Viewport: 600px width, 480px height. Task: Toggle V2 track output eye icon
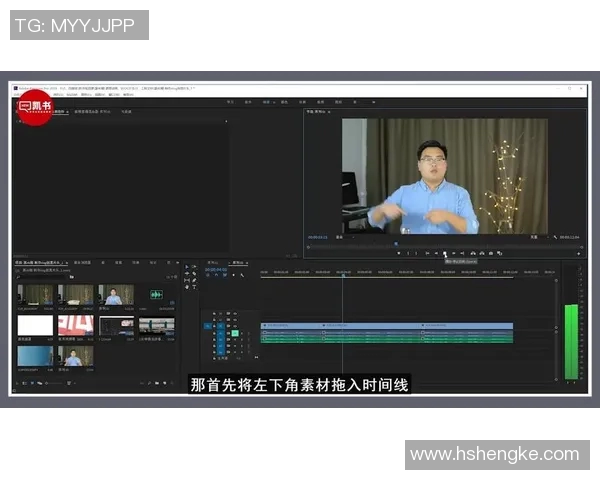coord(235,320)
